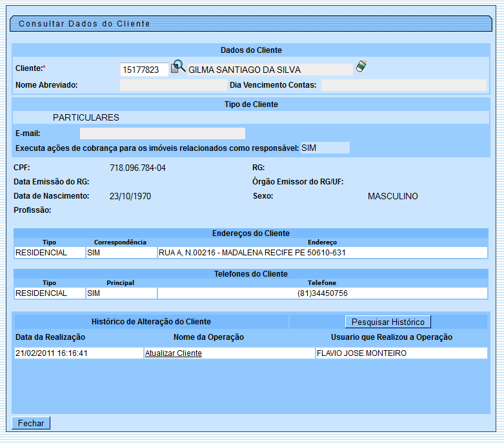The image size is (504, 443).
Task: Click the E-mail text field
Action: (162, 133)
